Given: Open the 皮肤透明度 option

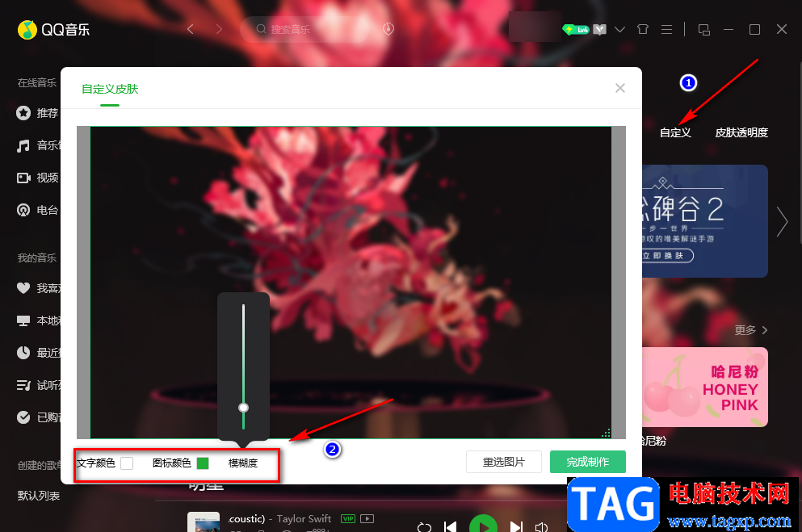Looking at the screenshot, I should pos(741,133).
